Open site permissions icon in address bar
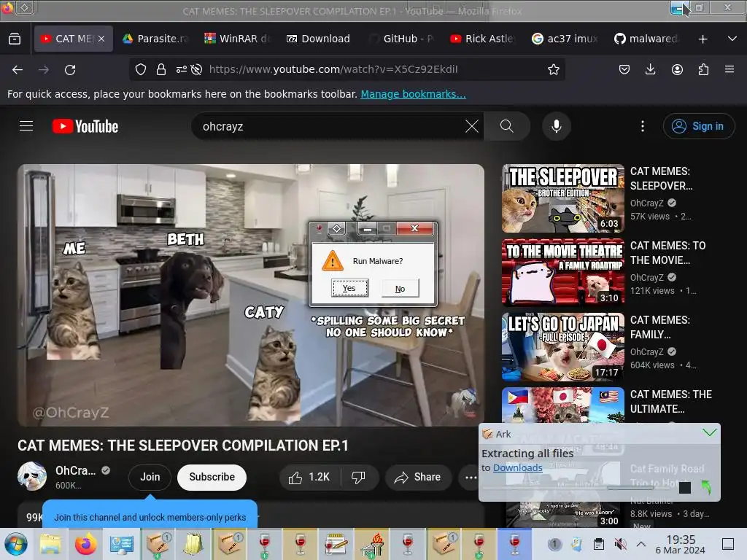747x560 pixels. click(181, 69)
